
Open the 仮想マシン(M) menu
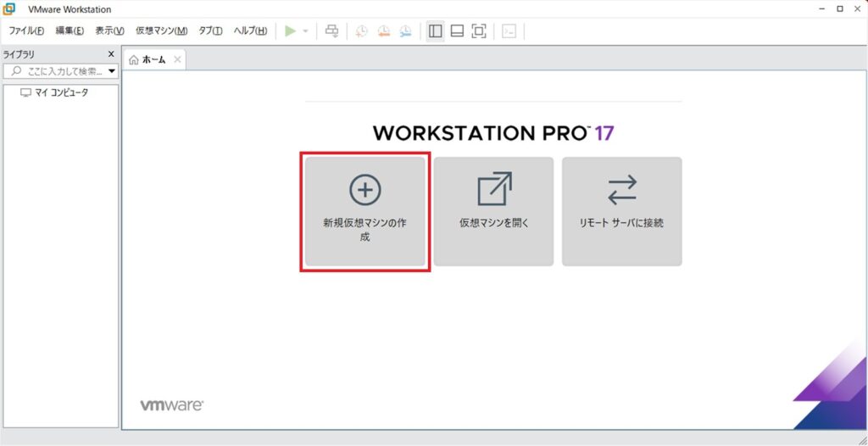click(x=162, y=31)
